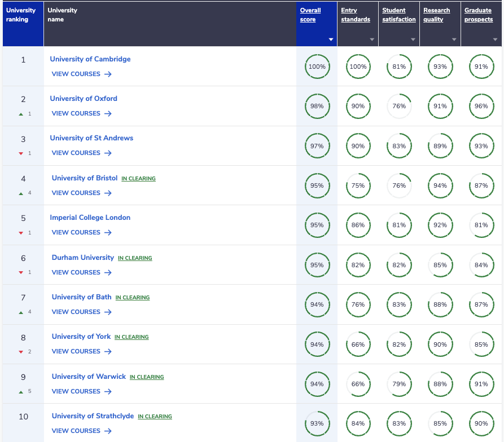
Task: Click the red down arrow under St Andrews' rank
Action: [x=21, y=153]
